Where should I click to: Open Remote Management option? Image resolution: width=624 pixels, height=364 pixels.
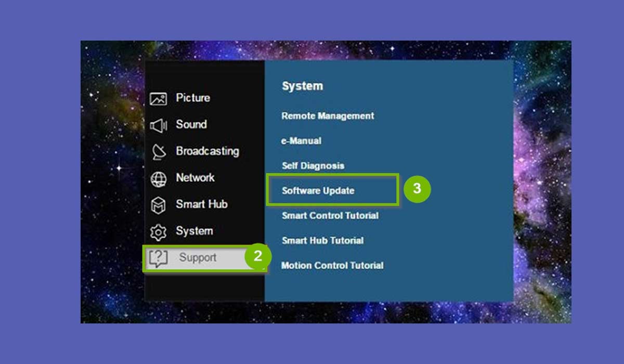pyautogui.click(x=328, y=116)
